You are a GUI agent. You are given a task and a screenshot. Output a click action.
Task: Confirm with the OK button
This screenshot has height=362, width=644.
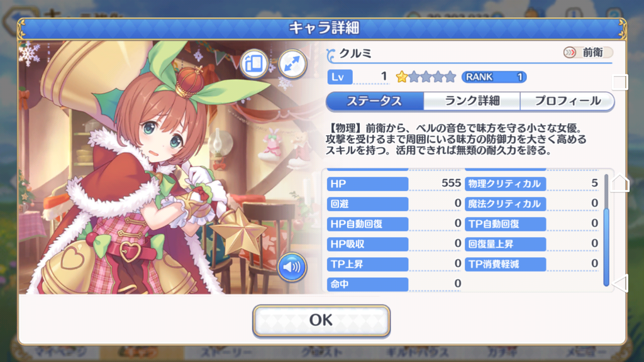point(321,321)
